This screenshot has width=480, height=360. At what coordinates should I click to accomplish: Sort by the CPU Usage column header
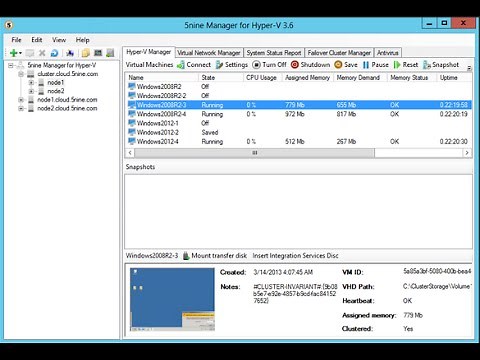263,78
